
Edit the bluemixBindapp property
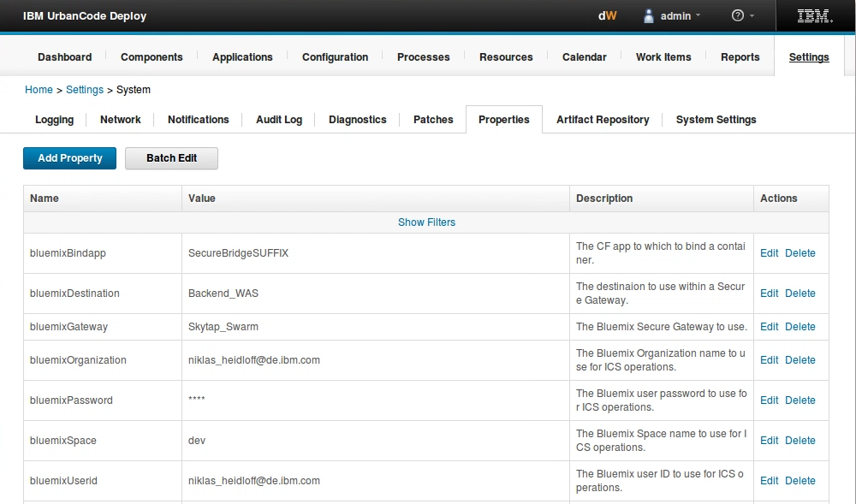(x=770, y=253)
